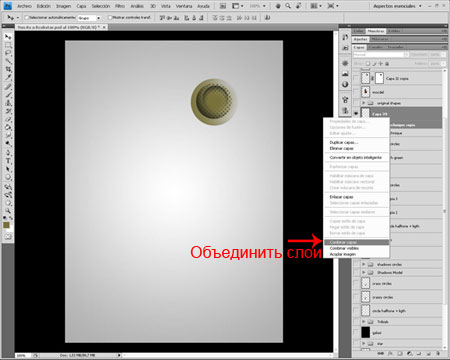Select the Eyedropper tool

pyautogui.click(x=8, y=77)
